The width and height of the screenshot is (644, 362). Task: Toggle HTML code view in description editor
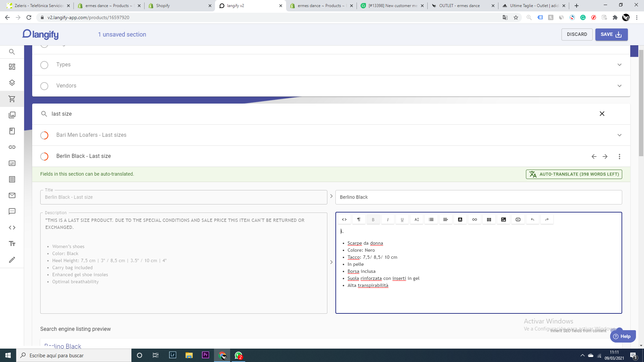pos(344,220)
